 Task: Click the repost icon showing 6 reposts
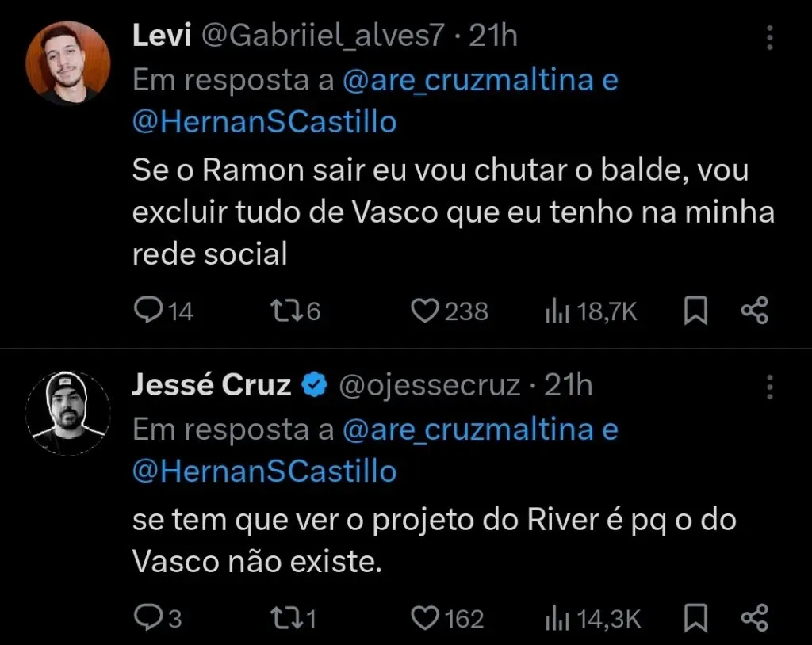pos(287,310)
